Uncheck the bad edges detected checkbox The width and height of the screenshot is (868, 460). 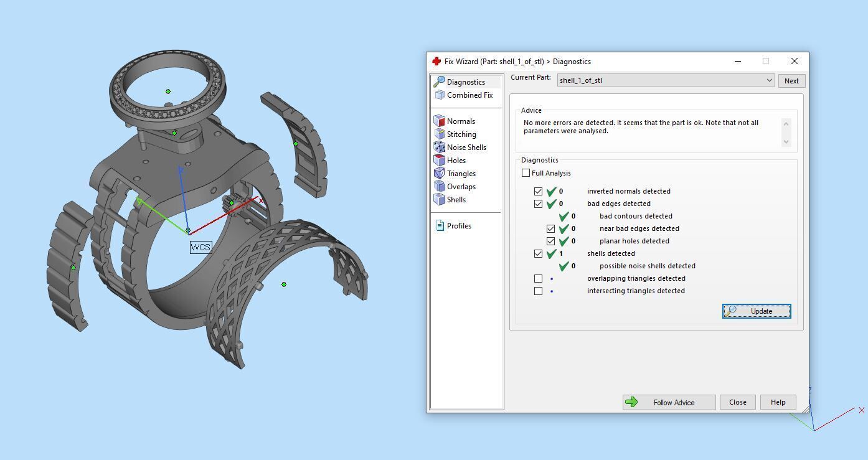point(538,204)
